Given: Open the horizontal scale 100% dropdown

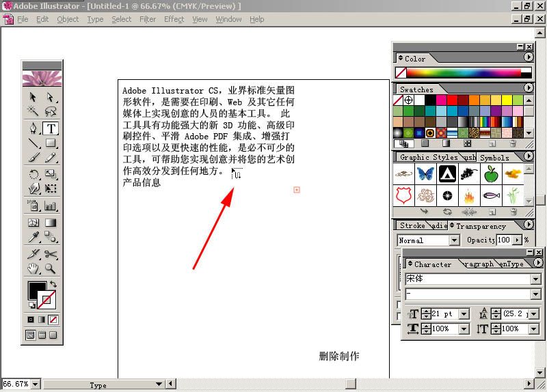Looking at the screenshot, I should (x=464, y=328).
